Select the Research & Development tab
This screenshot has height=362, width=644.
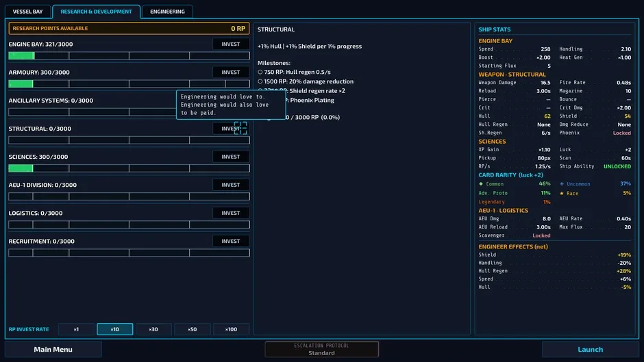(96, 12)
